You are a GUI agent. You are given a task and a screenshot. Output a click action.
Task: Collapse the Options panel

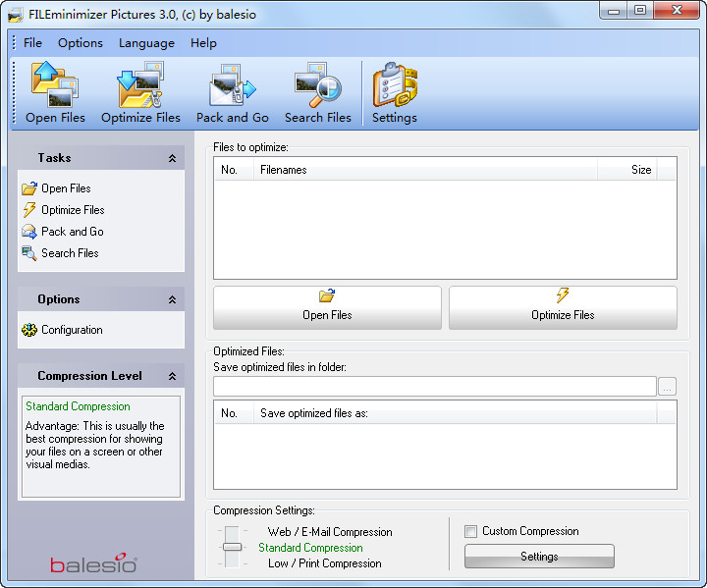(x=172, y=299)
